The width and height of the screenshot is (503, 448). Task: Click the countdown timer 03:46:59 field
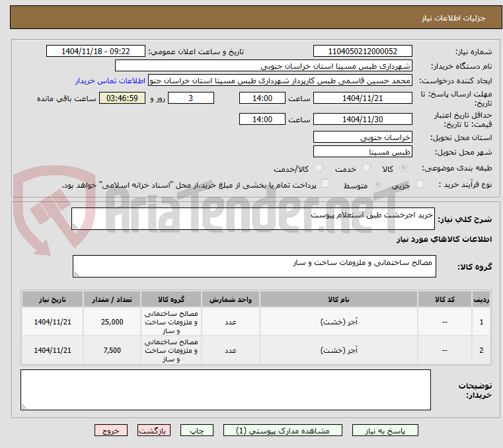(122, 98)
